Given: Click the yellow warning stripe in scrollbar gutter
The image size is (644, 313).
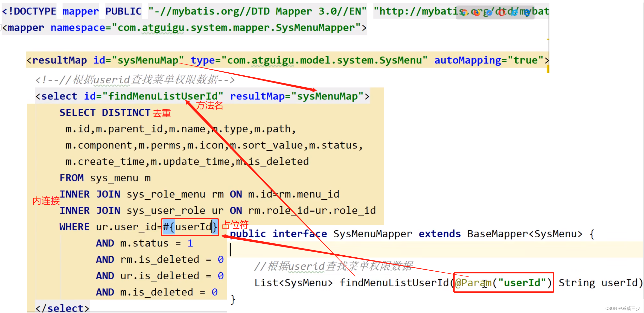Looking at the screenshot, I should 548,69.
